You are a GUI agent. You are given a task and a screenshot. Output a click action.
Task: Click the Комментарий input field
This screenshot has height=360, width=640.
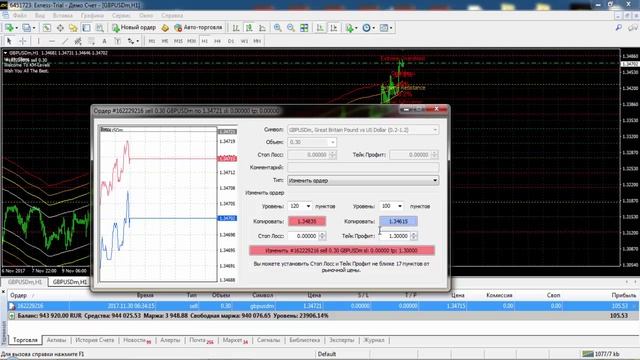363,167
